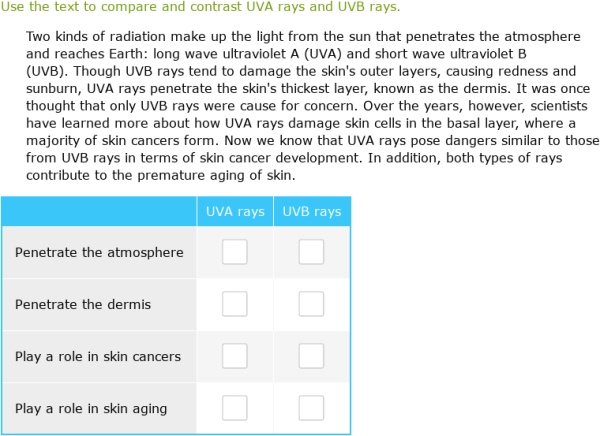Mark UVB rays for skin cancers row
The image size is (600, 436).
311,356
